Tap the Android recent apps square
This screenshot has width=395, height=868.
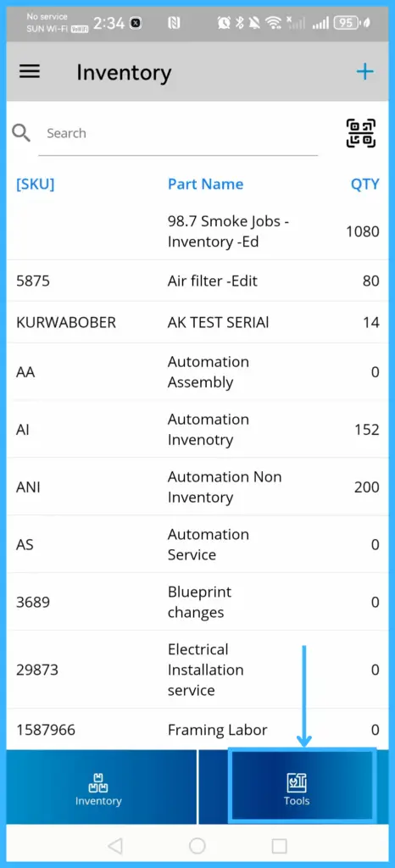pyautogui.click(x=280, y=846)
